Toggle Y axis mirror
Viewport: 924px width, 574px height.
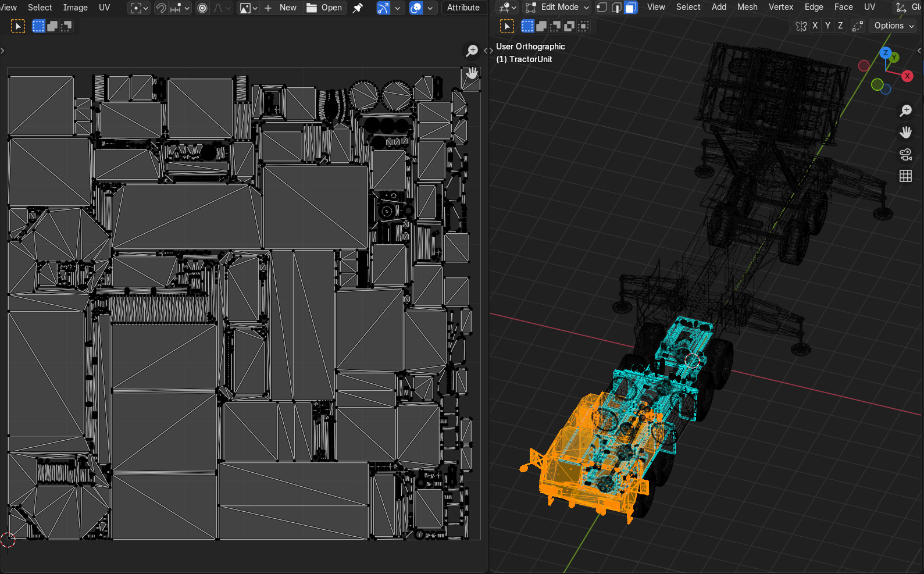point(828,26)
